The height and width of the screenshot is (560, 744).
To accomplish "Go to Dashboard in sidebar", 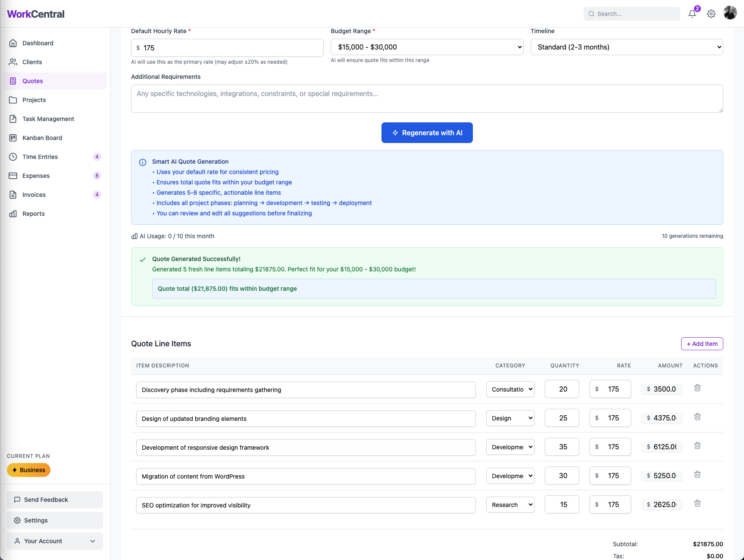I will pyautogui.click(x=55, y=43).
